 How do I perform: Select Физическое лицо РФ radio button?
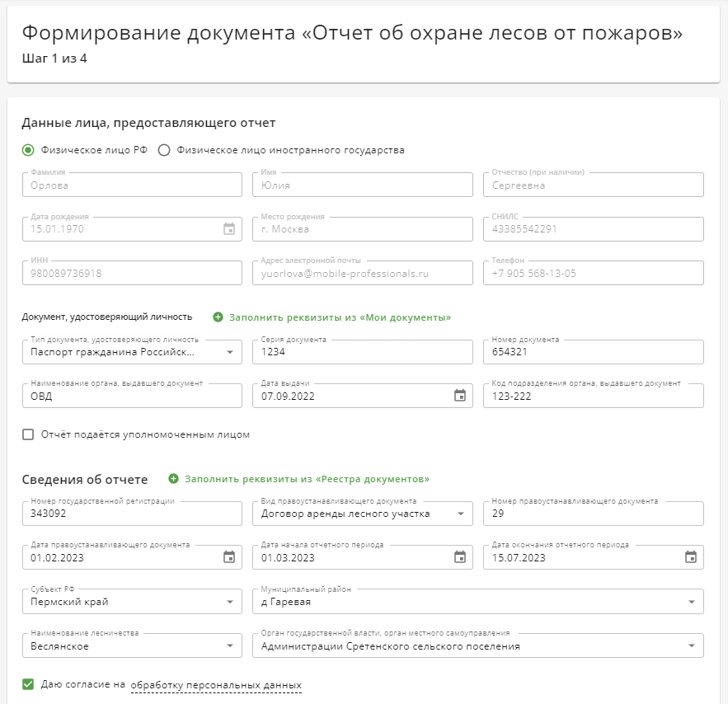click(x=28, y=150)
